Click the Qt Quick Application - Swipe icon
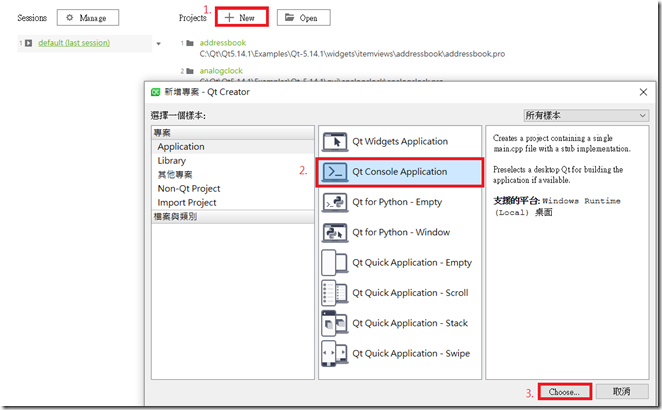The height and width of the screenshot is (410, 662). (x=335, y=354)
